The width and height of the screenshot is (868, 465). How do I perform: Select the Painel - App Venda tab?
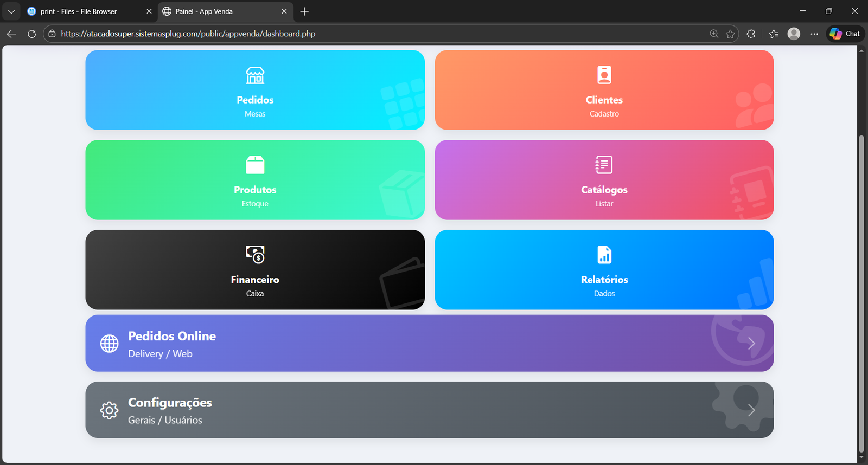pyautogui.click(x=217, y=11)
